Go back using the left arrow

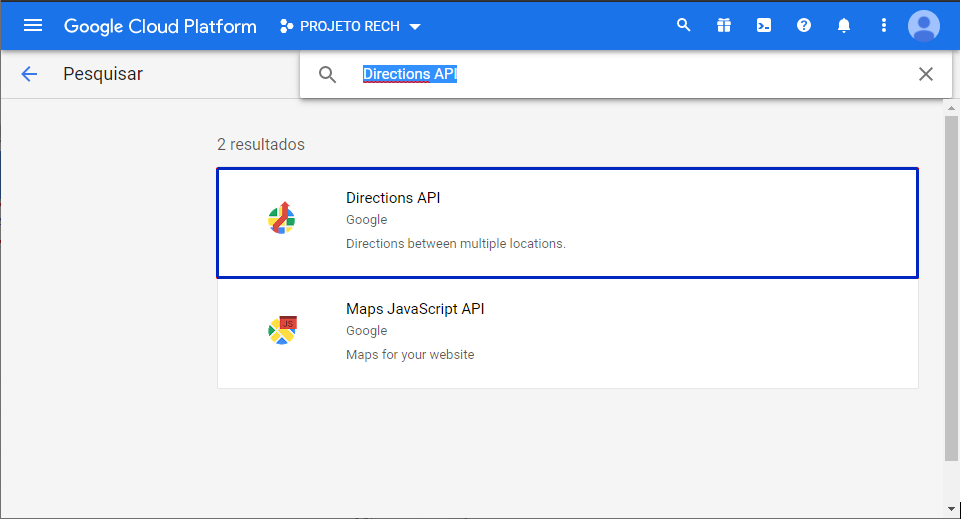29,74
